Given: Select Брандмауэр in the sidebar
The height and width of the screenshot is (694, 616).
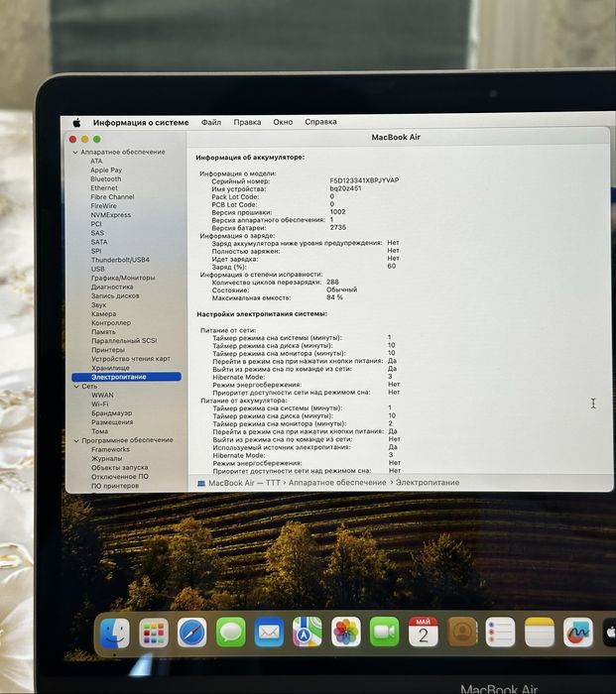Looking at the screenshot, I should [x=112, y=413].
